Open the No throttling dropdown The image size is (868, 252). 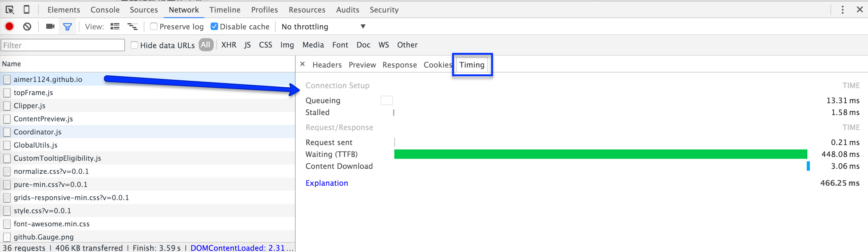pos(323,27)
